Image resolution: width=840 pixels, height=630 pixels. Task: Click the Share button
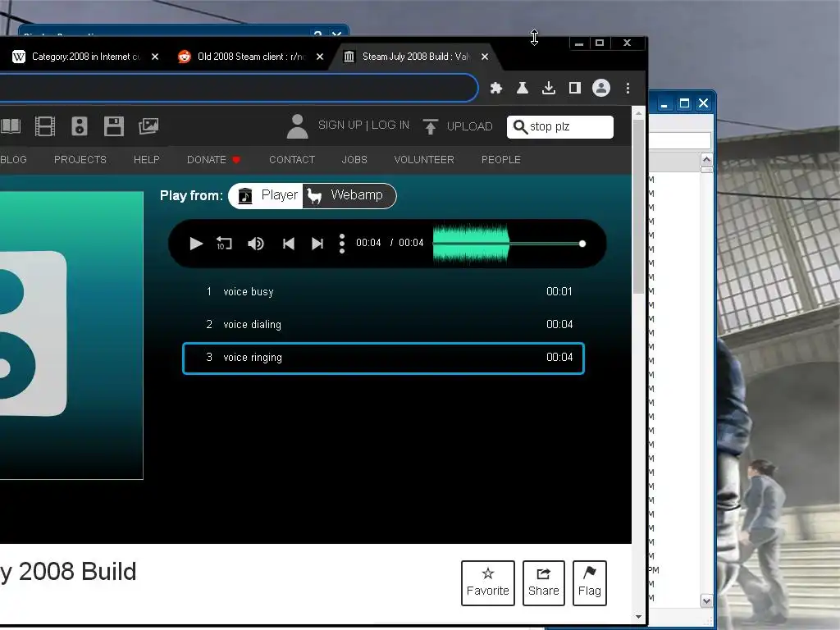click(x=543, y=583)
